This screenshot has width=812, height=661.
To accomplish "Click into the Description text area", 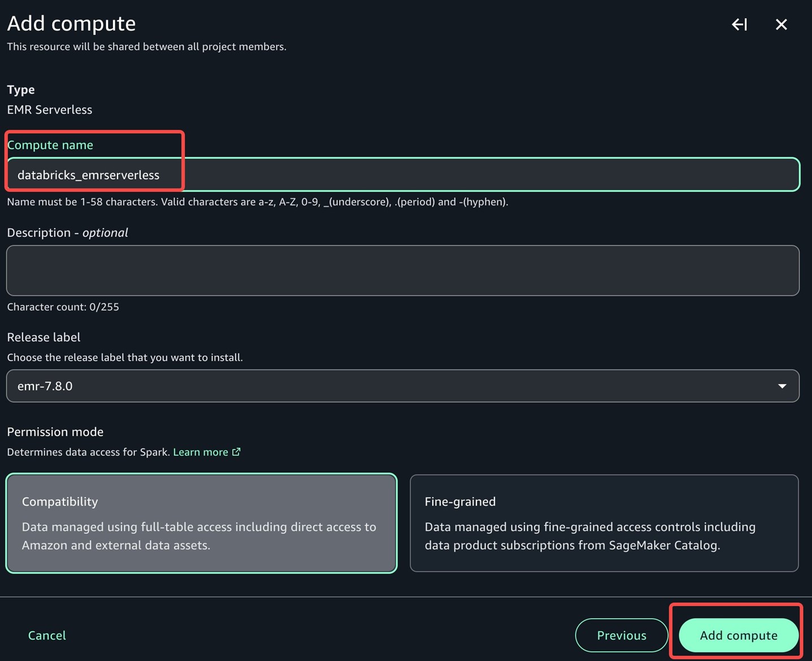I will tap(402, 270).
